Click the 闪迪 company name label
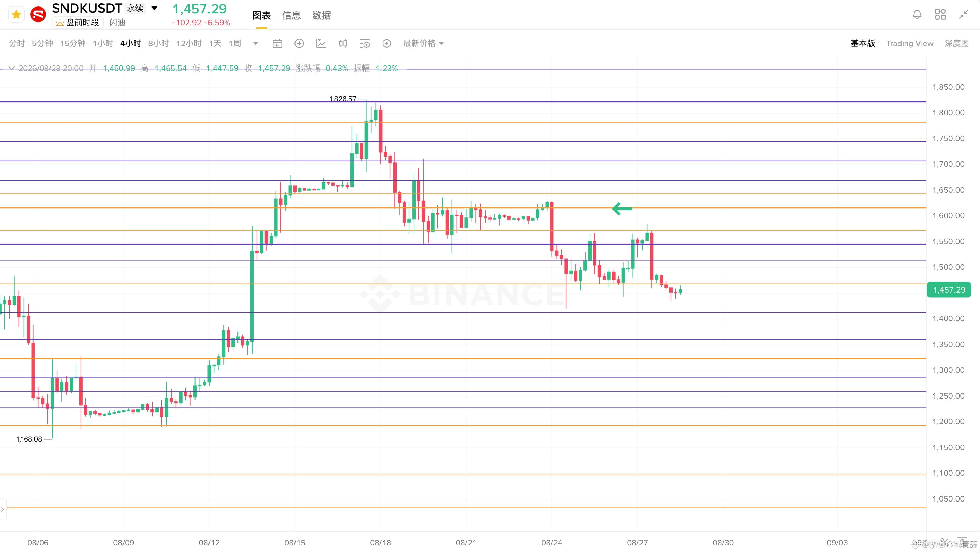 pos(117,23)
